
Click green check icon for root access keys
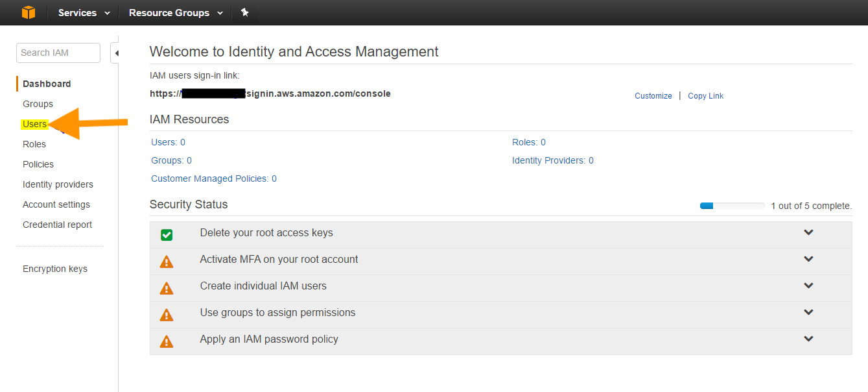(x=167, y=234)
